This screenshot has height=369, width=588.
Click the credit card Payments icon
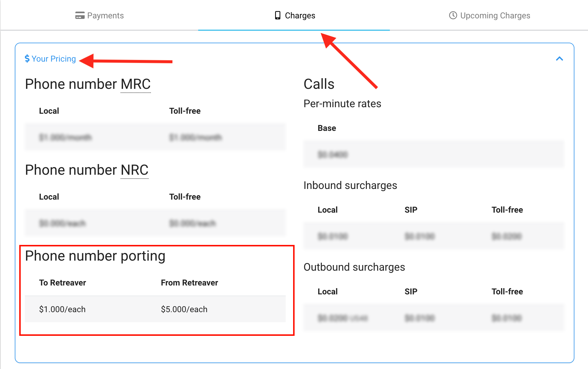[x=80, y=15]
